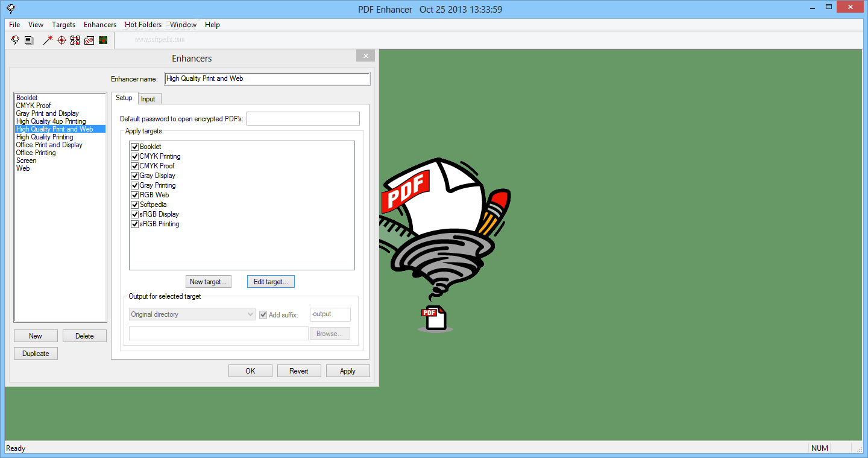The height and width of the screenshot is (458, 868).
Task: Close the Enhancers panel
Action: (x=365, y=56)
